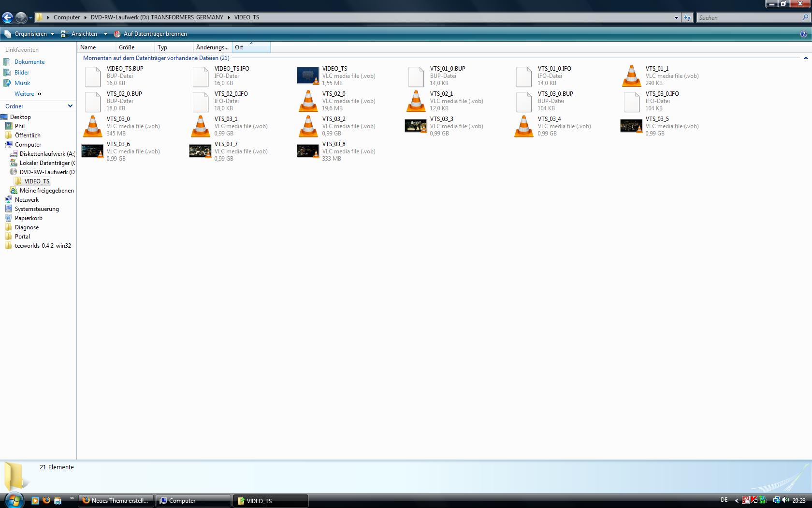Select the VTS_02_1 VLC cone icon
Viewport: 812px width, 508px height.
click(416, 101)
